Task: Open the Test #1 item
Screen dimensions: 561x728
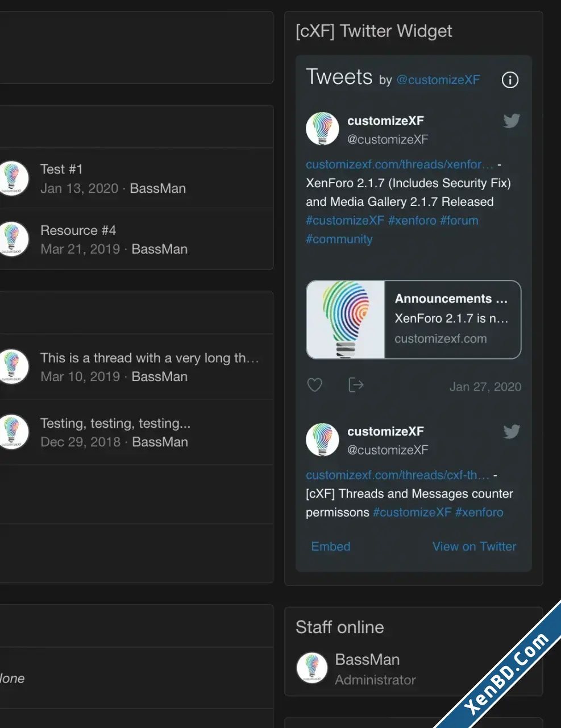Action: pos(61,169)
